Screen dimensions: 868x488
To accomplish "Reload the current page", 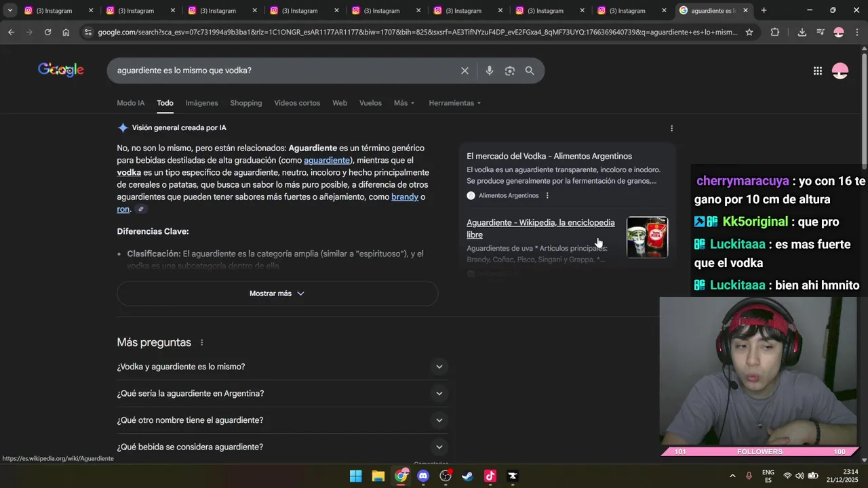I will (x=47, y=32).
